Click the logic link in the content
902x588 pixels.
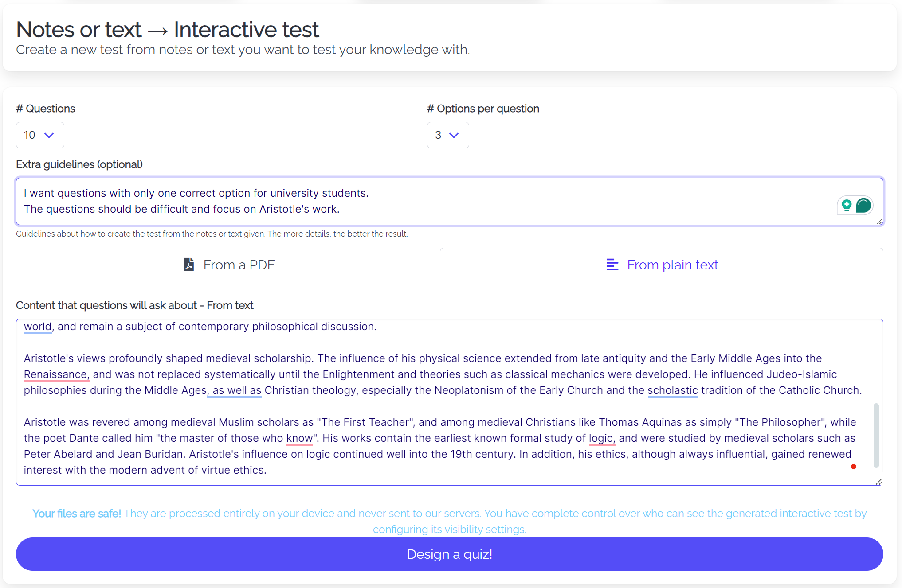601,438
